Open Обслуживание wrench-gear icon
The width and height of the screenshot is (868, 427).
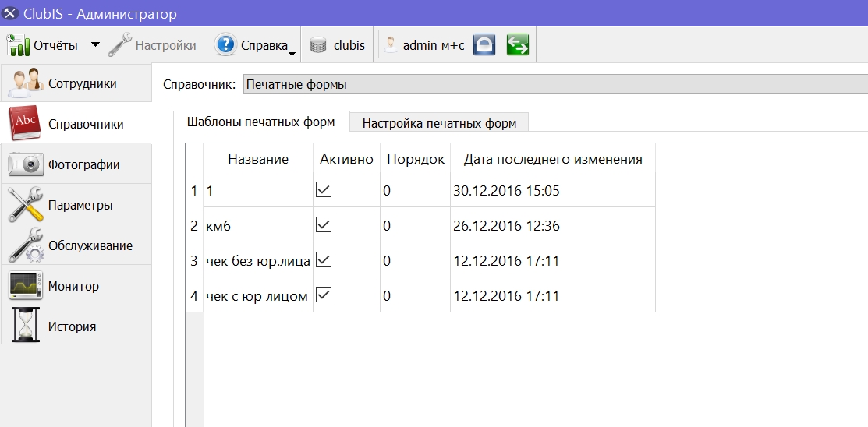click(x=26, y=245)
